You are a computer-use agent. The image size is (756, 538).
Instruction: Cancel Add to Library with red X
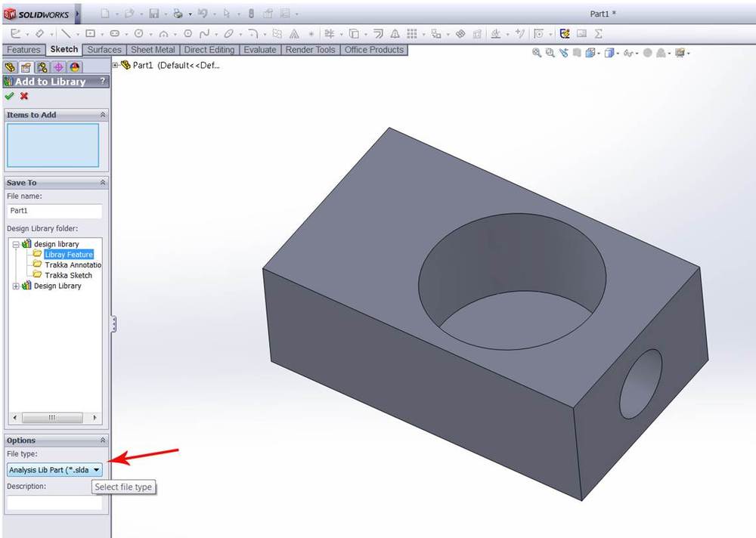click(24, 96)
